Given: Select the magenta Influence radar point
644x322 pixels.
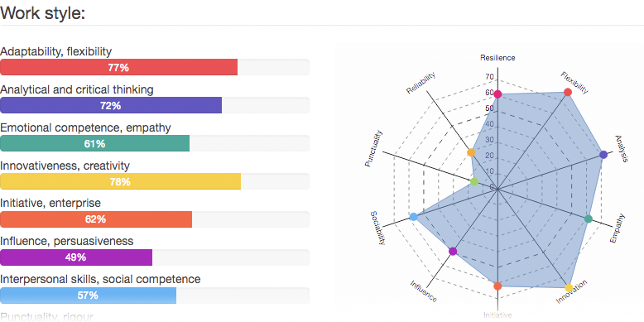Looking at the screenshot, I should click(453, 251).
